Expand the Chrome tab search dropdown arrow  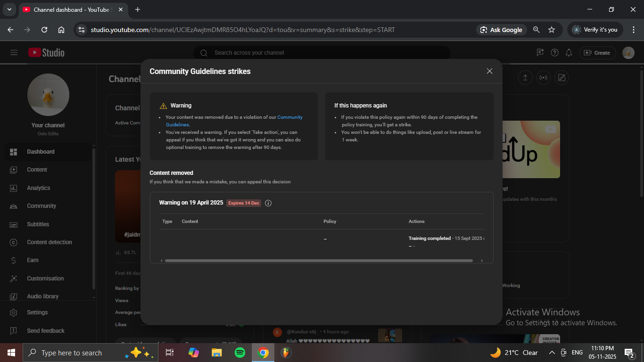pyautogui.click(x=9, y=9)
